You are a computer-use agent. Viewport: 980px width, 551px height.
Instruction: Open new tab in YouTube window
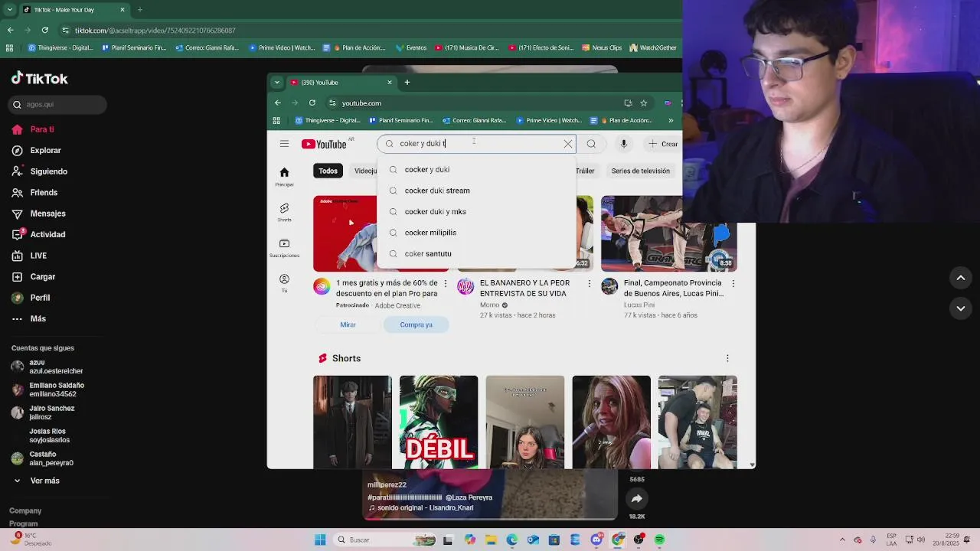click(407, 82)
